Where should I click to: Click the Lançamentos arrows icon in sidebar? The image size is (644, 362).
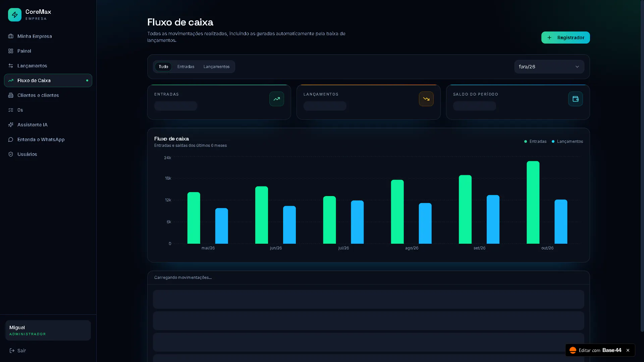point(11,66)
